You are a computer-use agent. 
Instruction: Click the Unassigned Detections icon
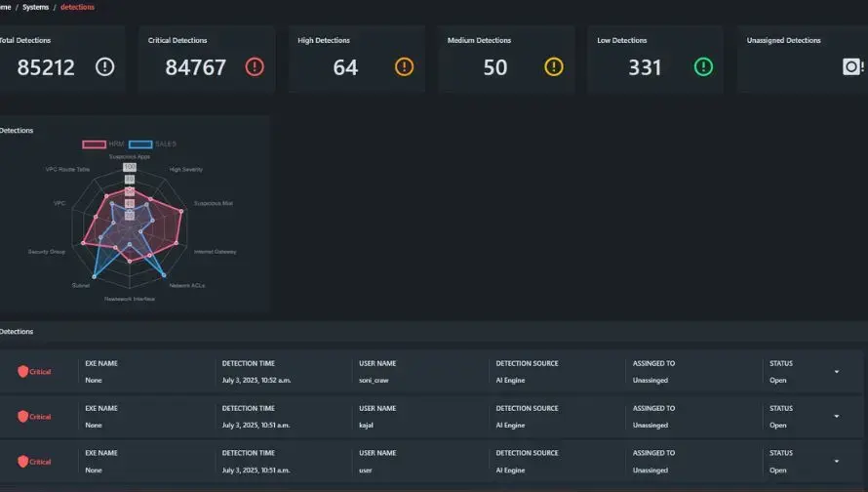tap(852, 67)
